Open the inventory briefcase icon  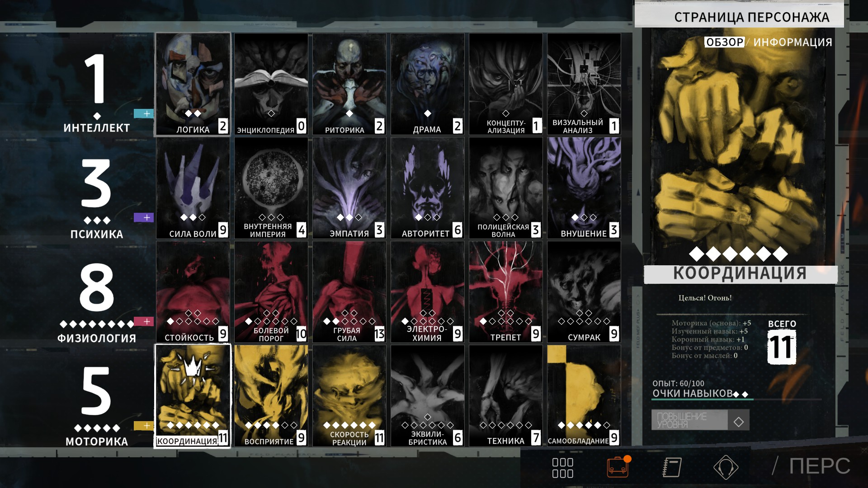(x=618, y=467)
